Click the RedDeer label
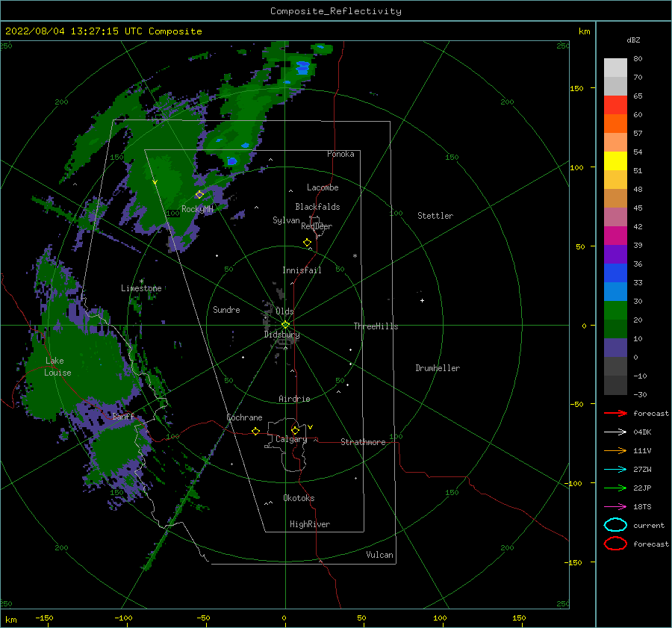 317,226
